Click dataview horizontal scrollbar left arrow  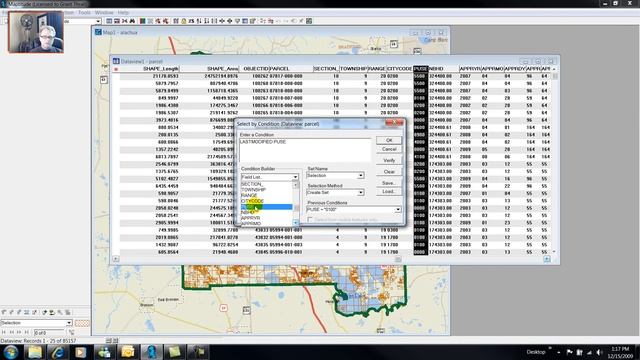pyautogui.click(x=116, y=259)
